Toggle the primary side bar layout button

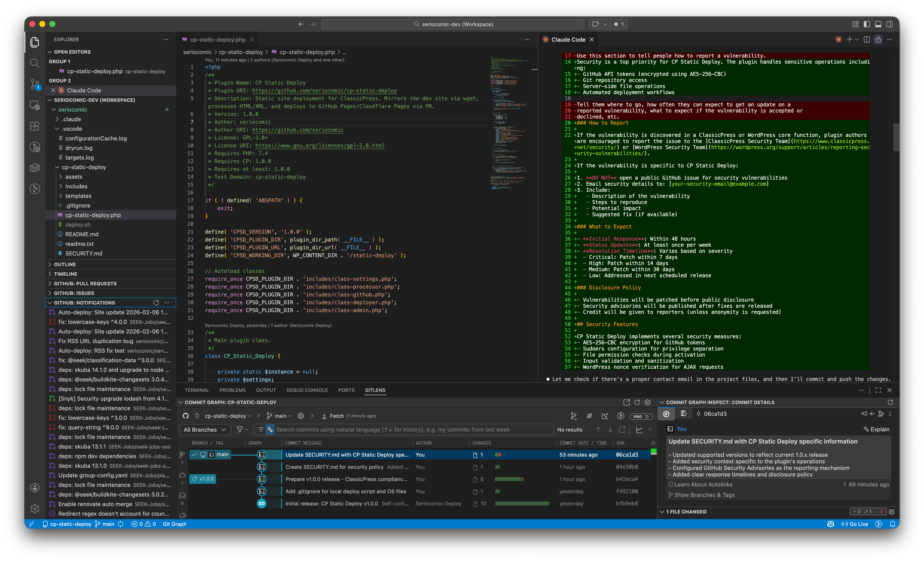click(x=867, y=24)
